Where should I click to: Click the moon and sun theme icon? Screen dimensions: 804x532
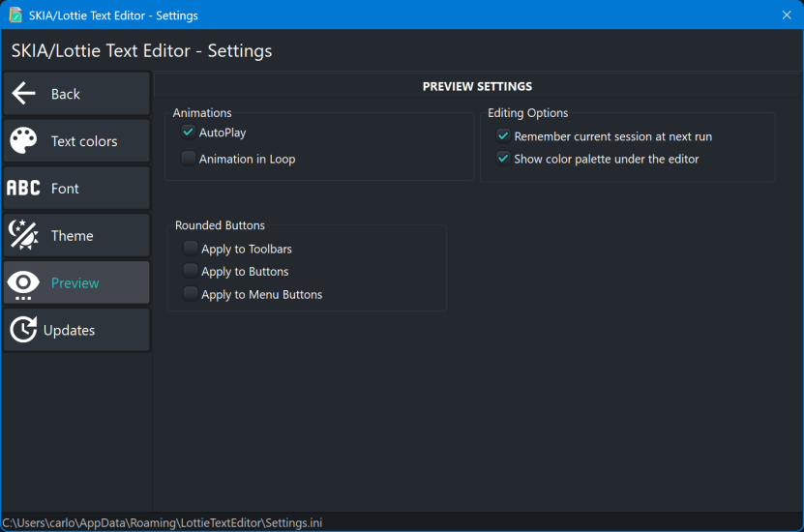[23, 235]
